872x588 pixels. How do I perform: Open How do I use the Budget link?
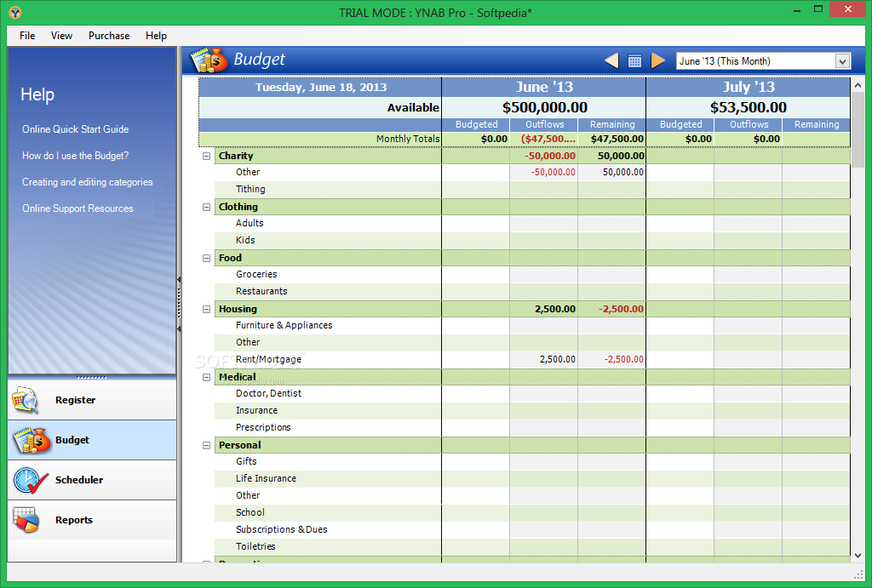click(x=75, y=157)
